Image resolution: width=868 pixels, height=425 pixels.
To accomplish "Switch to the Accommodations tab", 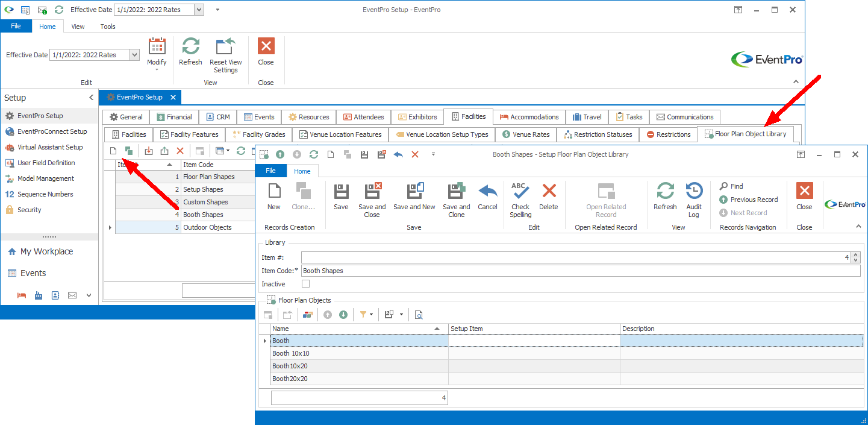I will [529, 117].
